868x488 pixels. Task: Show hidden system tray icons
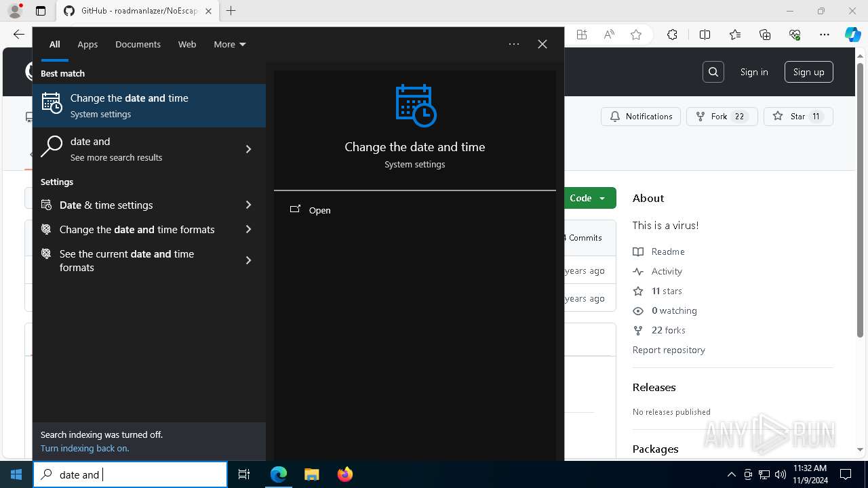[731, 474]
